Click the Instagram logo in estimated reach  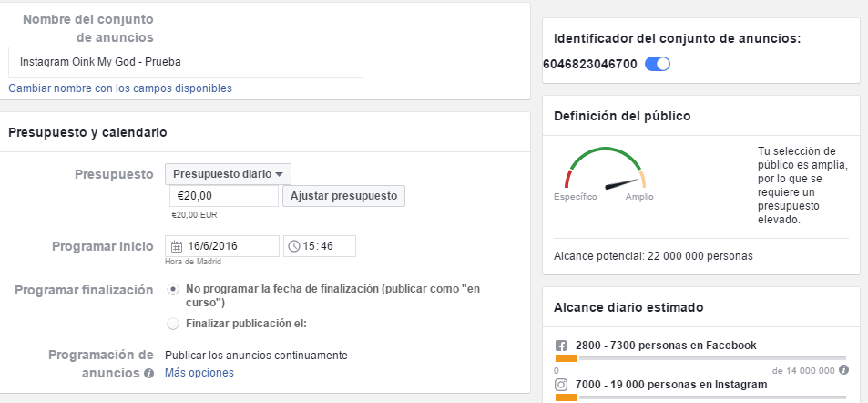click(561, 385)
